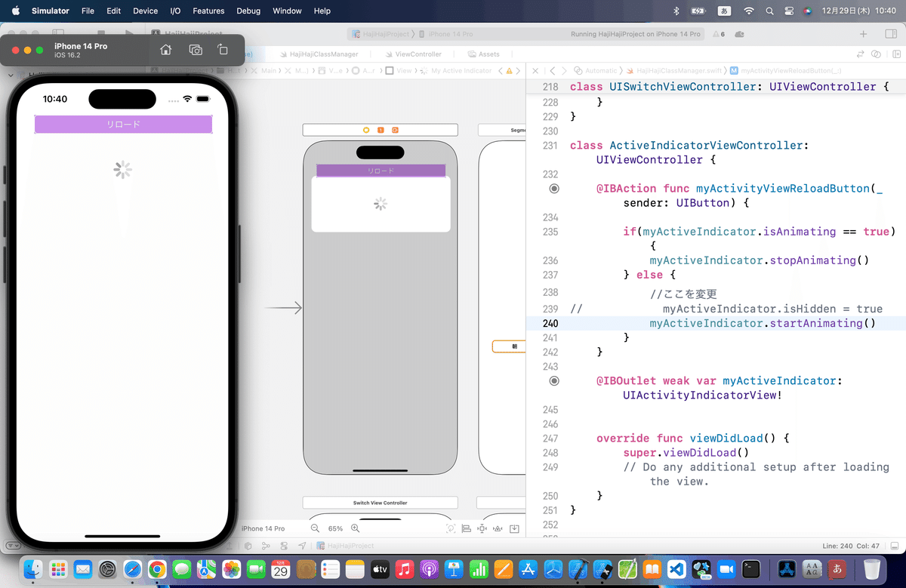
Task: Click the First Responder icon in scene dock
Action: pyautogui.click(x=381, y=130)
